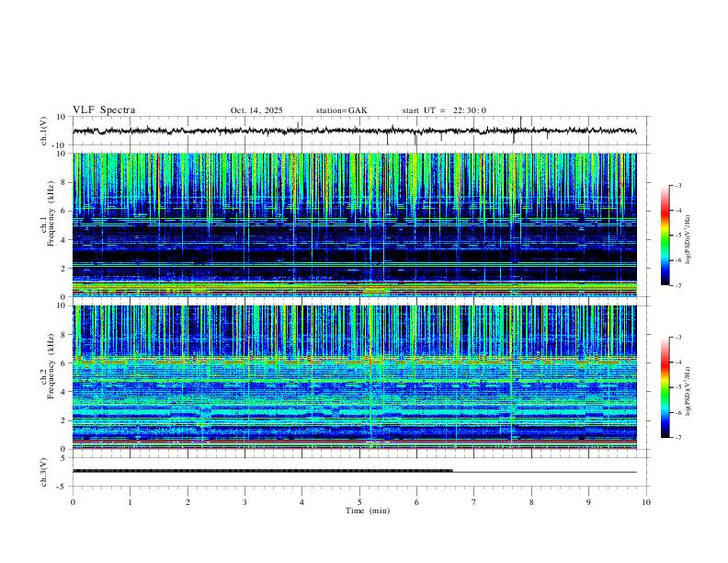Click the "ch.3(V)" axis label
Viewport: 728px width, 563px height.
(44, 472)
